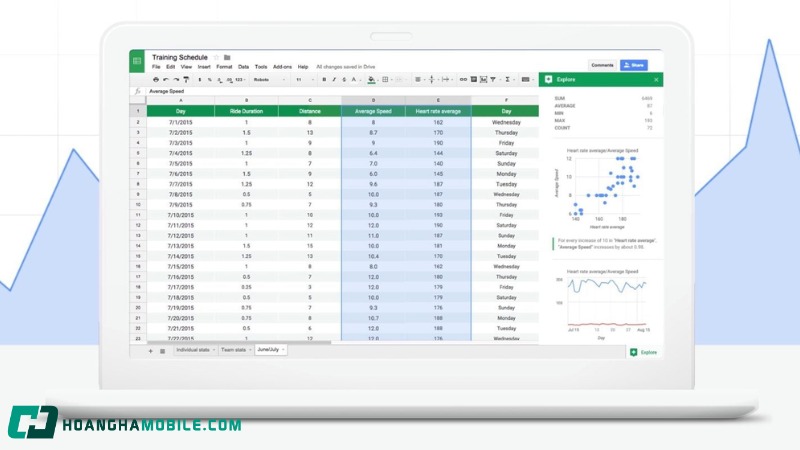Open the font size 11 dropdown
The height and width of the screenshot is (450, 800).
305,80
